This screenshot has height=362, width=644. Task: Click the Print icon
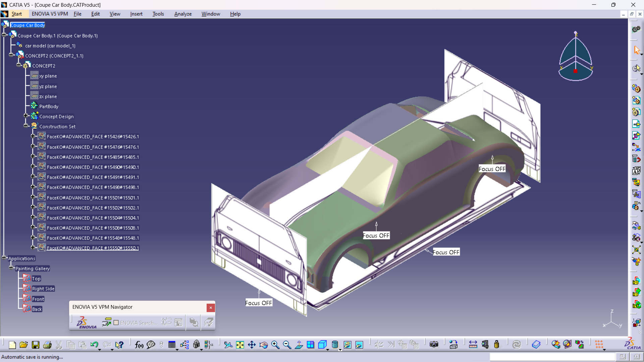[x=47, y=345]
